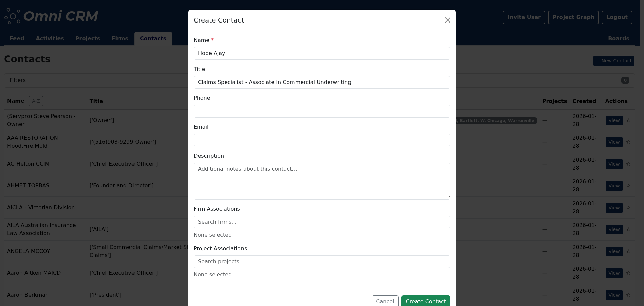This screenshot has width=644, height=306.
Task: Click the filter count badge
Action: (625, 80)
